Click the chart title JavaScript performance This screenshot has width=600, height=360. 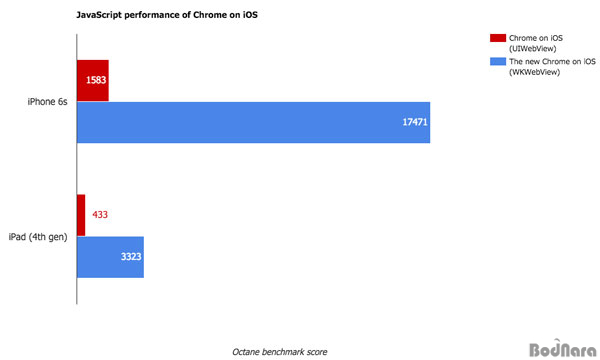[x=167, y=15]
